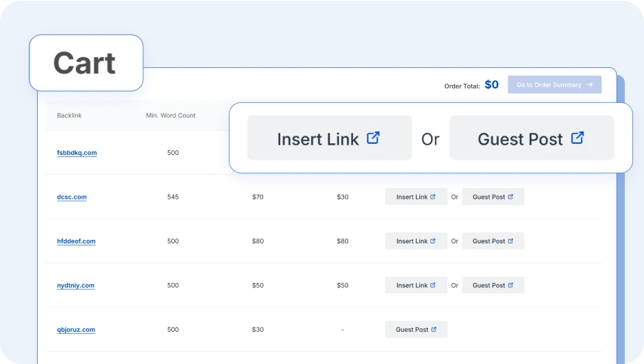This screenshot has height=364, width=644.
Task: Click the 500 word count for fsbbdkq.com
Action: (x=173, y=153)
